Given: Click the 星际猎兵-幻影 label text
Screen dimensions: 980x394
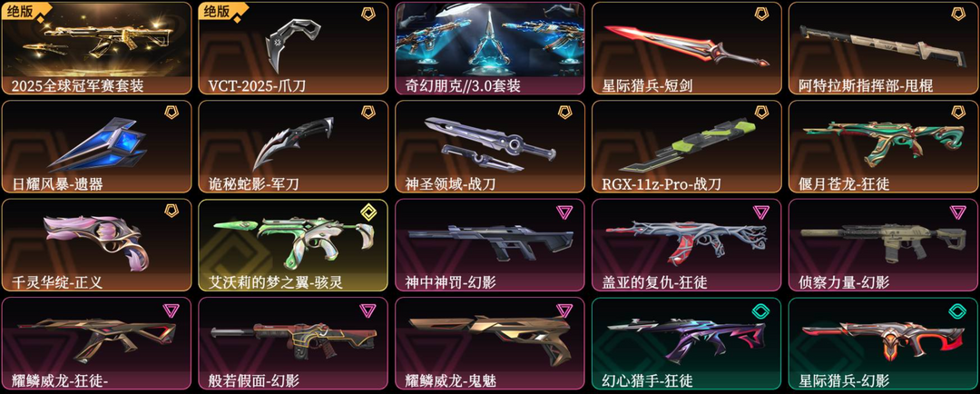Looking at the screenshot, I should click(845, 380).
